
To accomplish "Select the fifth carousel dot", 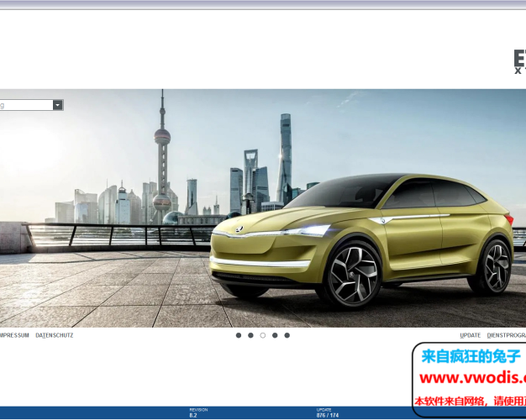I will click(287, 335).
